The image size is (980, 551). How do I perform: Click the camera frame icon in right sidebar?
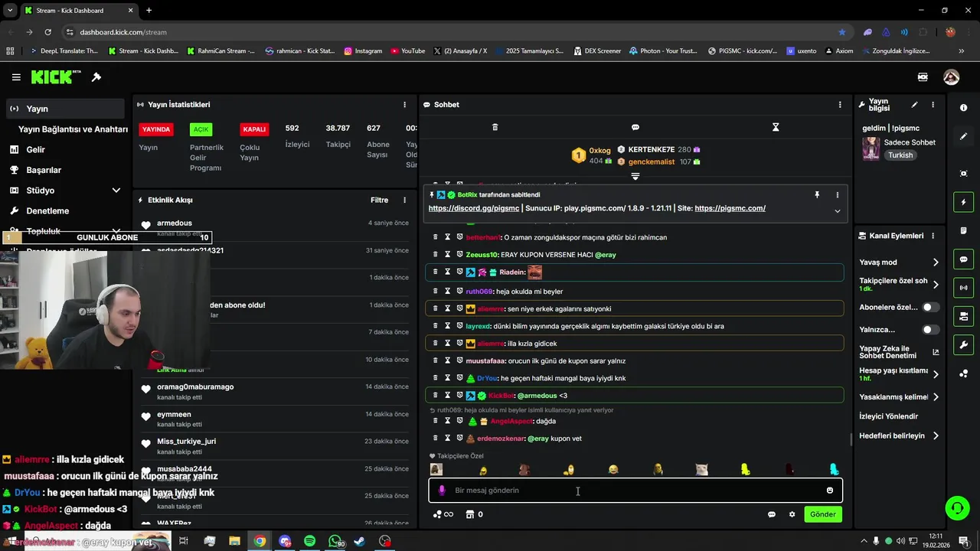[963, 174]
